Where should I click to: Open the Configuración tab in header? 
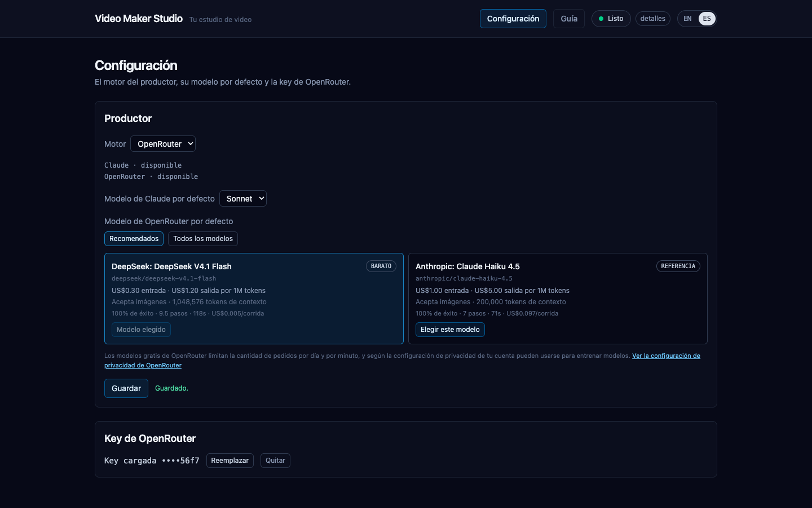pyautogui.click(x=513, y=19)
